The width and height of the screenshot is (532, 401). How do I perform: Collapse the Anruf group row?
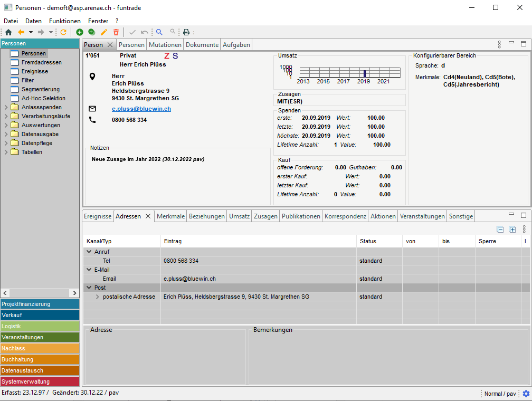[89, 252]
